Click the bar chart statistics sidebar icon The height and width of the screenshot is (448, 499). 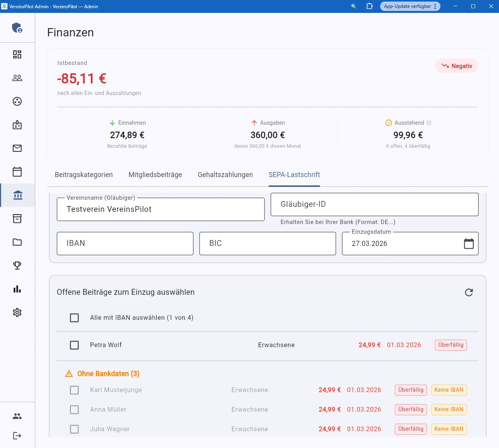point(17,289)
